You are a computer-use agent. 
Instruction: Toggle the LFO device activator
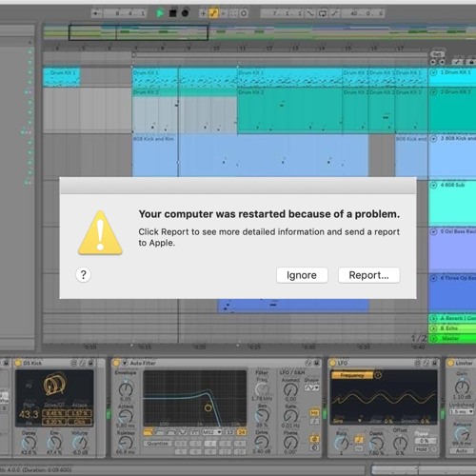pyautogui.click(x=332, y=363)
